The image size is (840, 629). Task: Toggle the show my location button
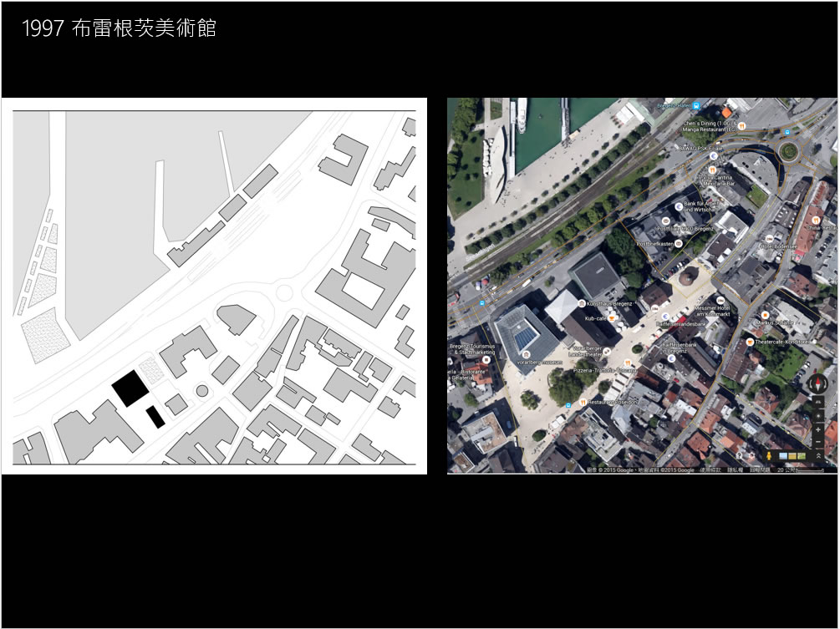coord(819,415)
